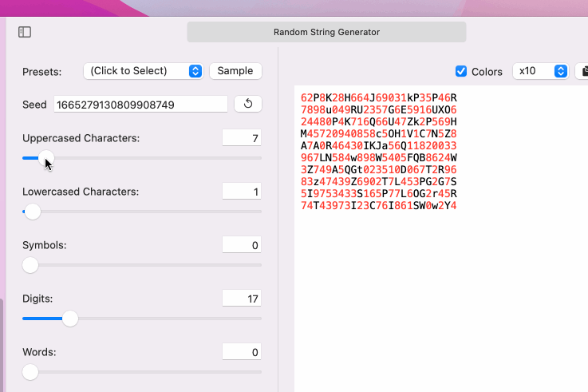Click the Random String Generator title bar
The height and width of the screenshot is (392, 588).
tap(326, 32)
